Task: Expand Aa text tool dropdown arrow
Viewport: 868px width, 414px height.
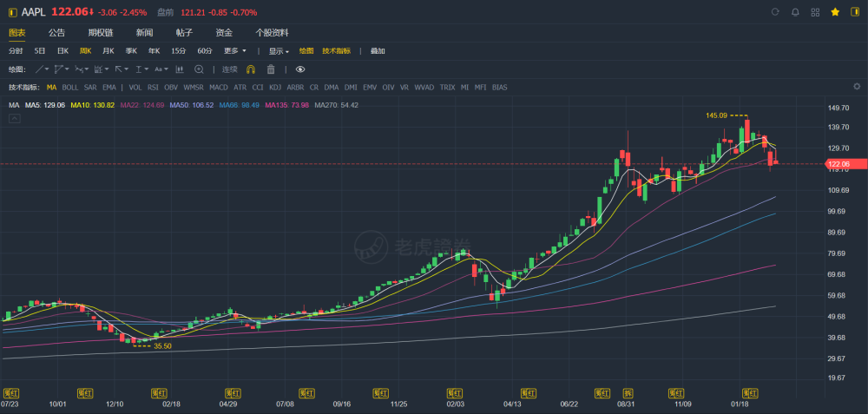Action: click(x=166, y=69)
